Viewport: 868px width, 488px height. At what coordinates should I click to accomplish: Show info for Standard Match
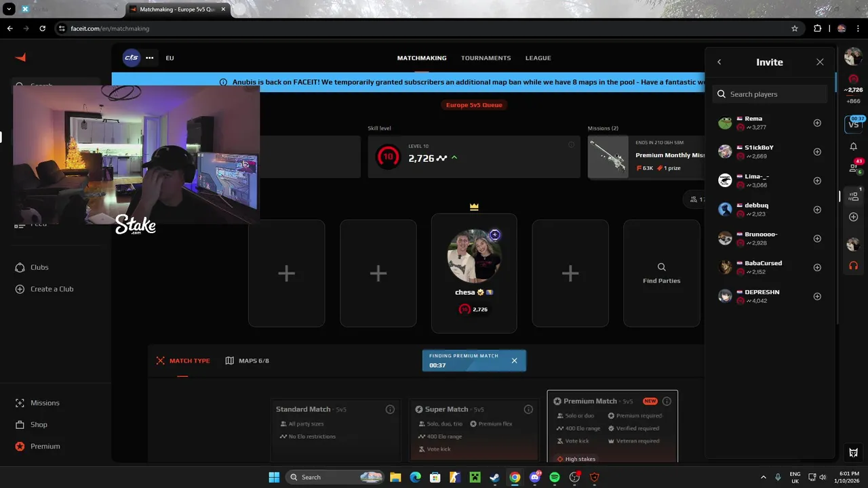point(390,409)
